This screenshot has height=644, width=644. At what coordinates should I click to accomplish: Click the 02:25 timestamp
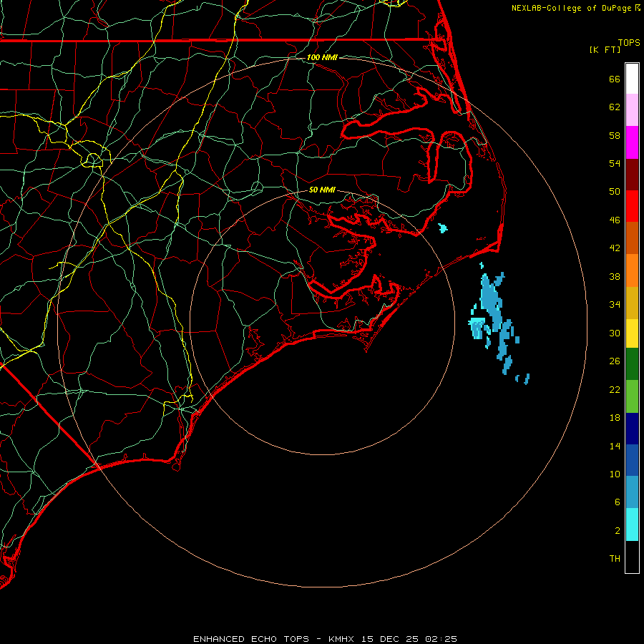click(441, 639)
